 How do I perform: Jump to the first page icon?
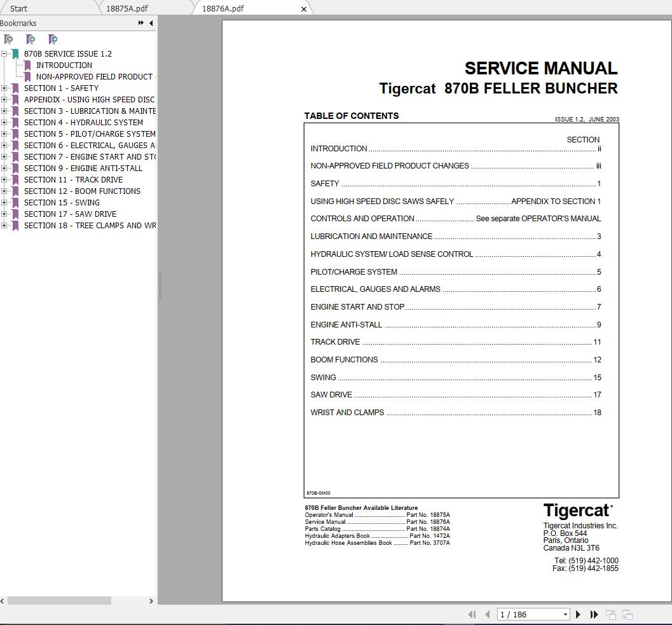click(472, 614)
